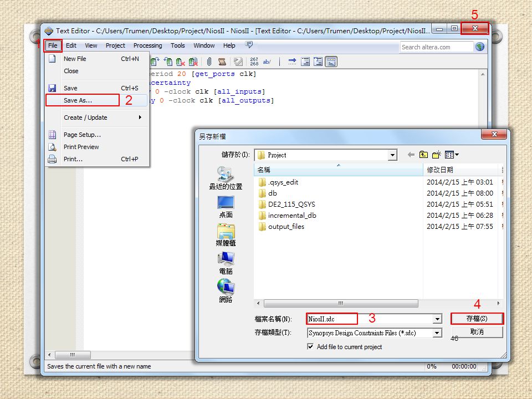Image resolution: width=532 pixels, height=399 pixels.
Task: Click the speech bubble icon beside Help
Action: [249, 44]
